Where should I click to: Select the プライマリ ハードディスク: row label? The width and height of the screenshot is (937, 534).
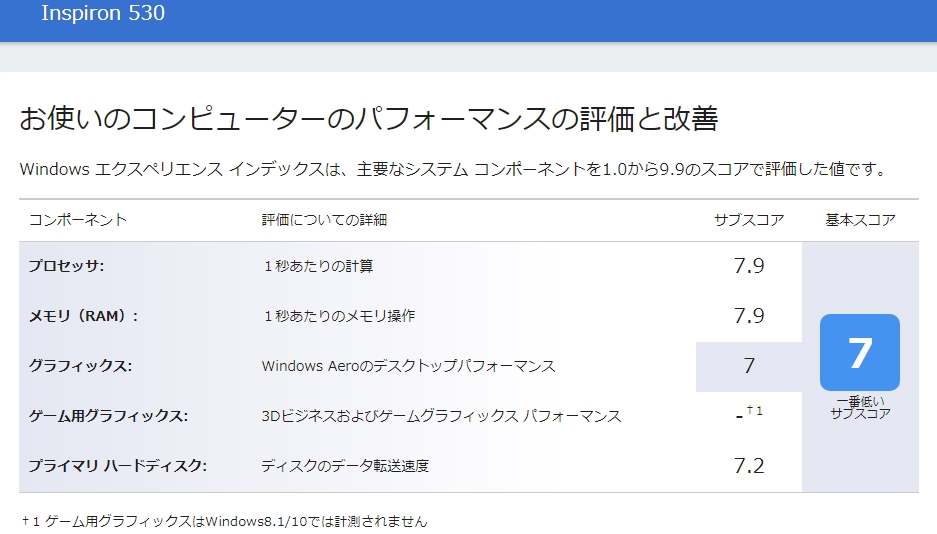click(118, 465)
